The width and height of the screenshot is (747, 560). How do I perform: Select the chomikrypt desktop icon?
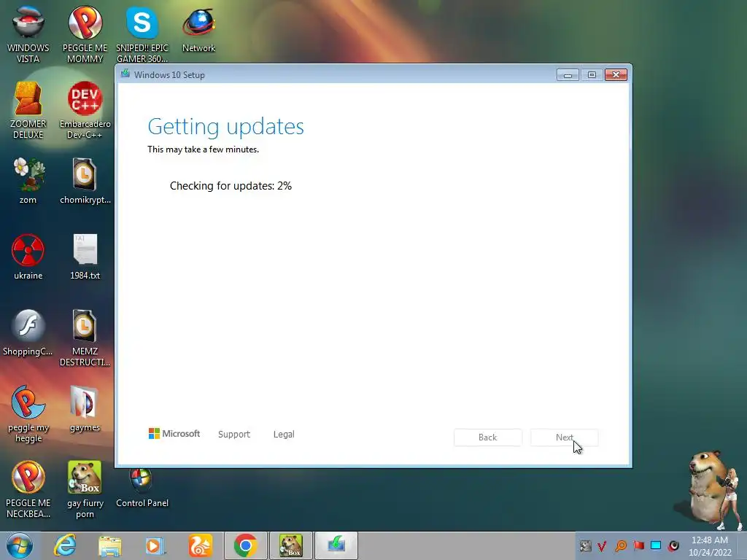(85, 181)
